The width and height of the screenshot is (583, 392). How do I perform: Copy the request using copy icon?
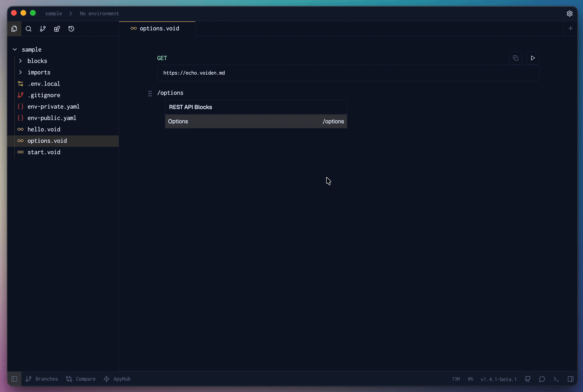pos(515,58)
